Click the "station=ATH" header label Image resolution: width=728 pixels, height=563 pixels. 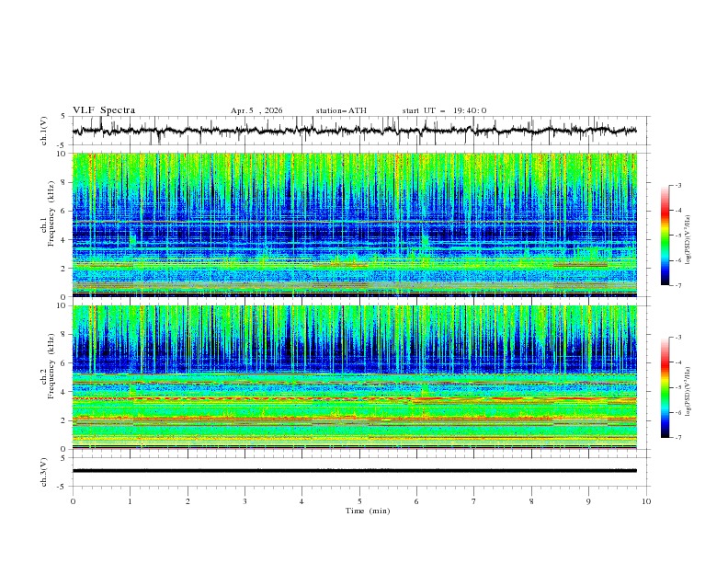tap(341, 110)
